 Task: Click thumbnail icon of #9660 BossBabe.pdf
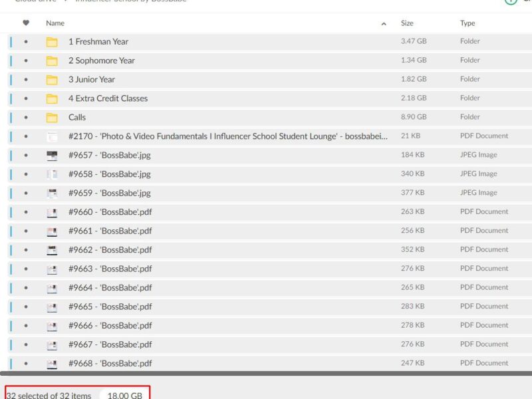click(52, 212)
